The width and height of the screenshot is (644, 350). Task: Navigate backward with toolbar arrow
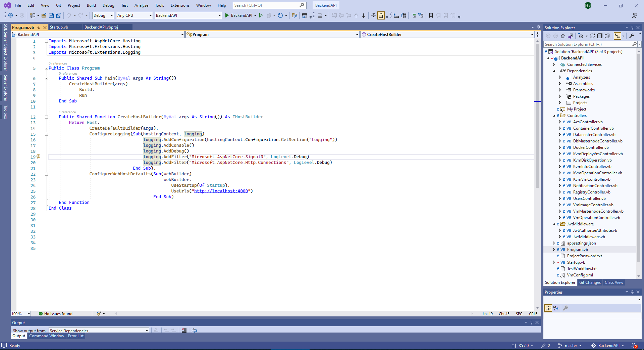click(10, 15)
